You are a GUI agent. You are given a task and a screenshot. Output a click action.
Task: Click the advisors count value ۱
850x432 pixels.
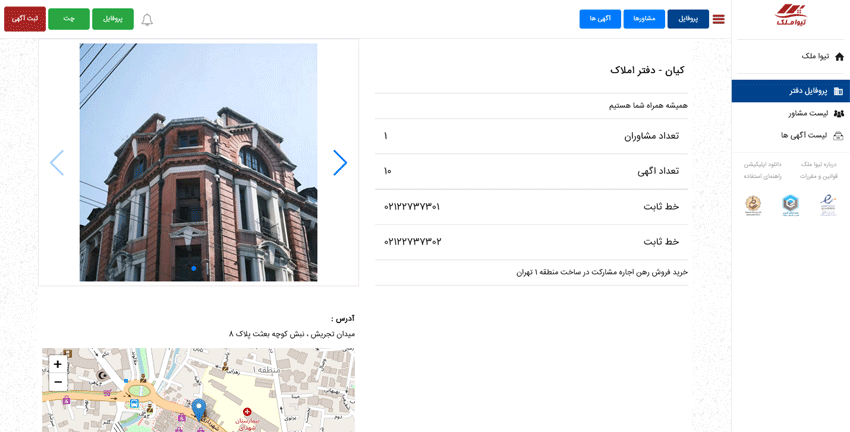click(x=385, y=136)
